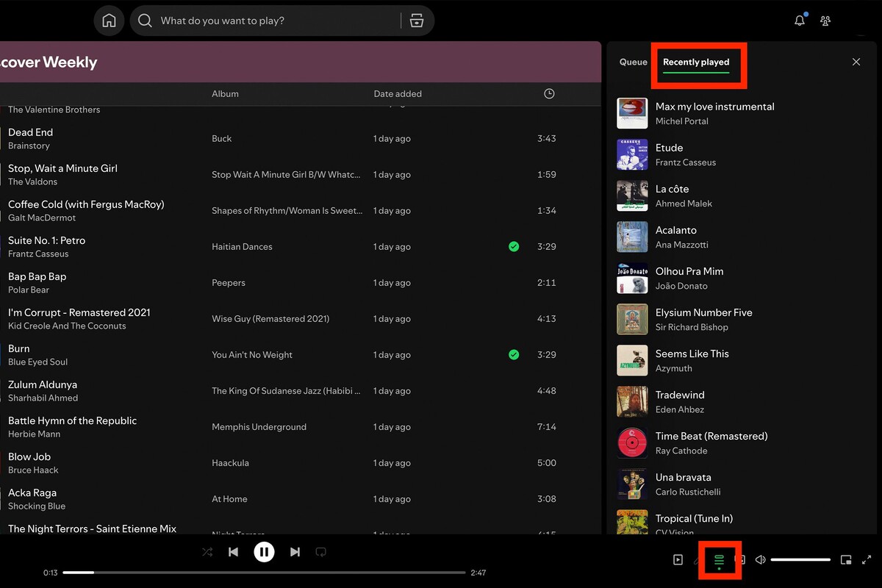Enter full screen mode
This screenshot has width=882, height=588.
867,560
